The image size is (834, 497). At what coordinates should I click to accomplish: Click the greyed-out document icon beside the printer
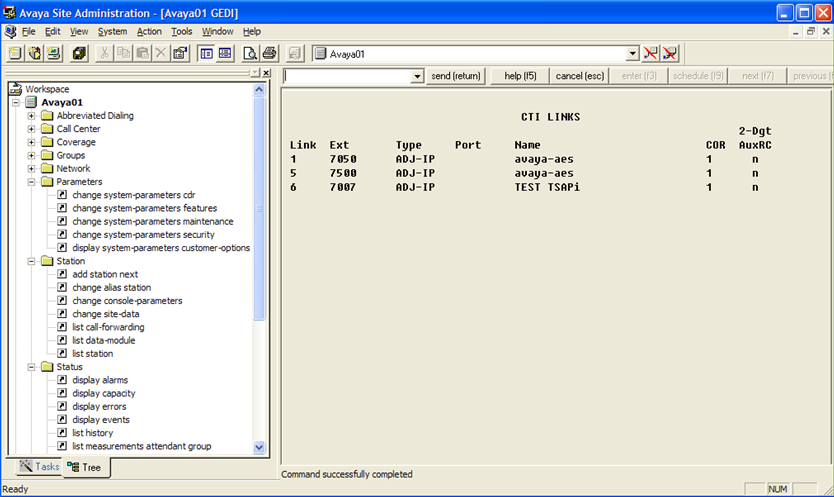coord(294,53)
